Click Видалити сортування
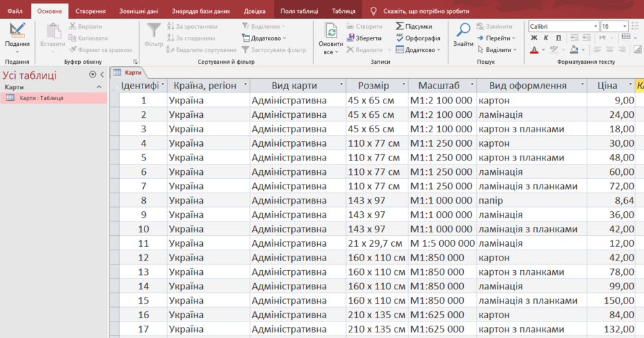Image resolution: width=644 pixels, height=338 pixels. point(201,50)
